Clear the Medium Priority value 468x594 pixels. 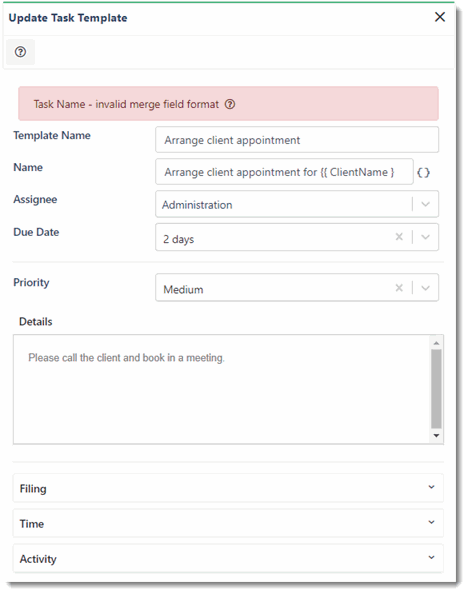tap(399, 288)
